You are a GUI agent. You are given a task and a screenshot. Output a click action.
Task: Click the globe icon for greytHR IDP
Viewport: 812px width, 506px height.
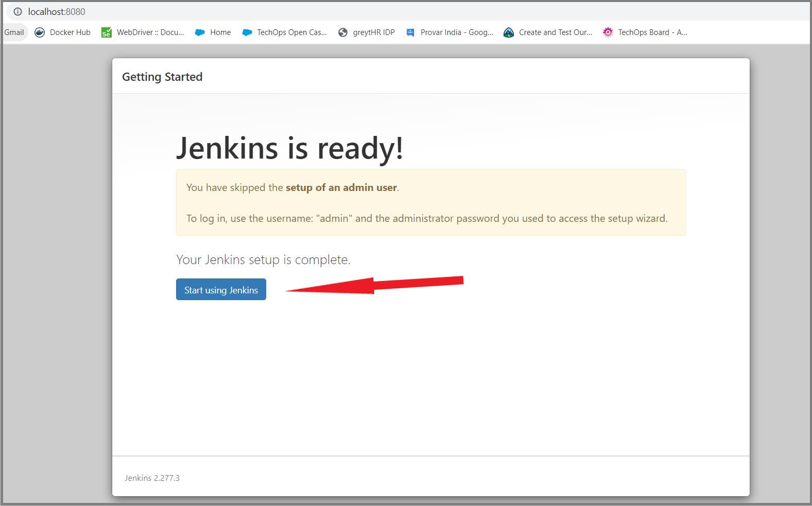[x=343, y=32]
